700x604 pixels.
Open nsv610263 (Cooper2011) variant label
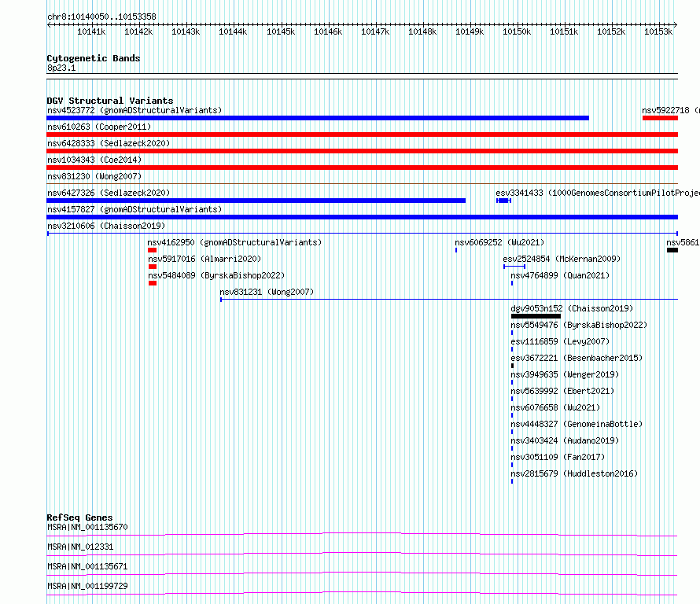click(x=99, y=127)
